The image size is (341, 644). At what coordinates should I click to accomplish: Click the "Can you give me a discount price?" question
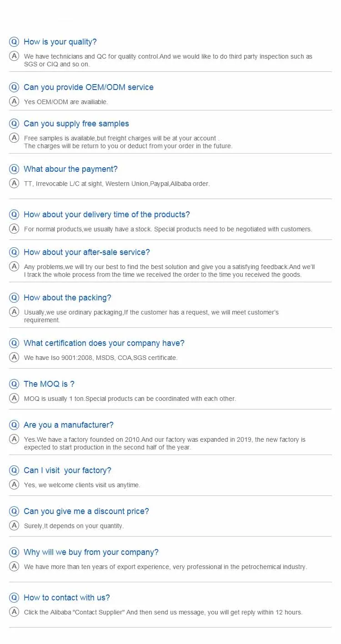(x=86, y=511)
